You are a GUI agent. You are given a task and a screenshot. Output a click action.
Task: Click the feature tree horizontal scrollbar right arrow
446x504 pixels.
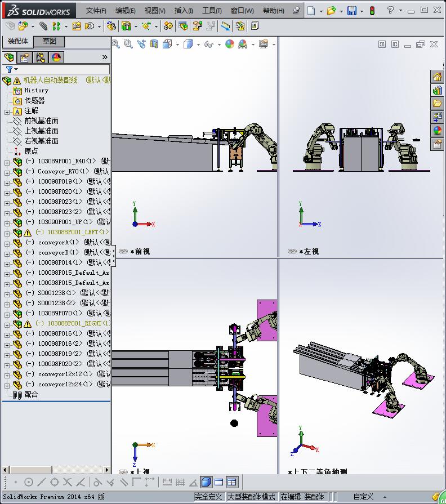107,470
